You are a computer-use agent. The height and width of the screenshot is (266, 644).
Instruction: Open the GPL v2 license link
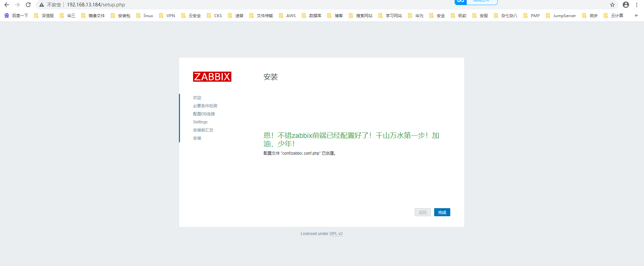pos(336,234)
